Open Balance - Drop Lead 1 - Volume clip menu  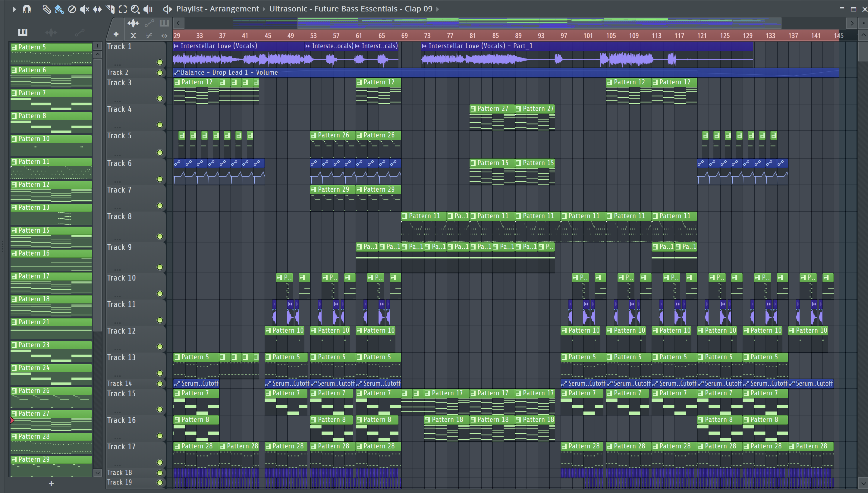click(176, 72)
